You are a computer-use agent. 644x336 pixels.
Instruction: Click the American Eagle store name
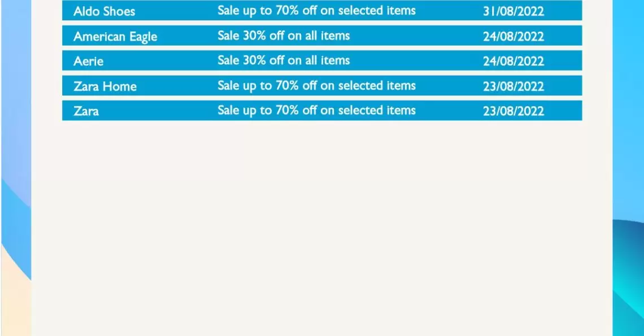pos(115,37)
